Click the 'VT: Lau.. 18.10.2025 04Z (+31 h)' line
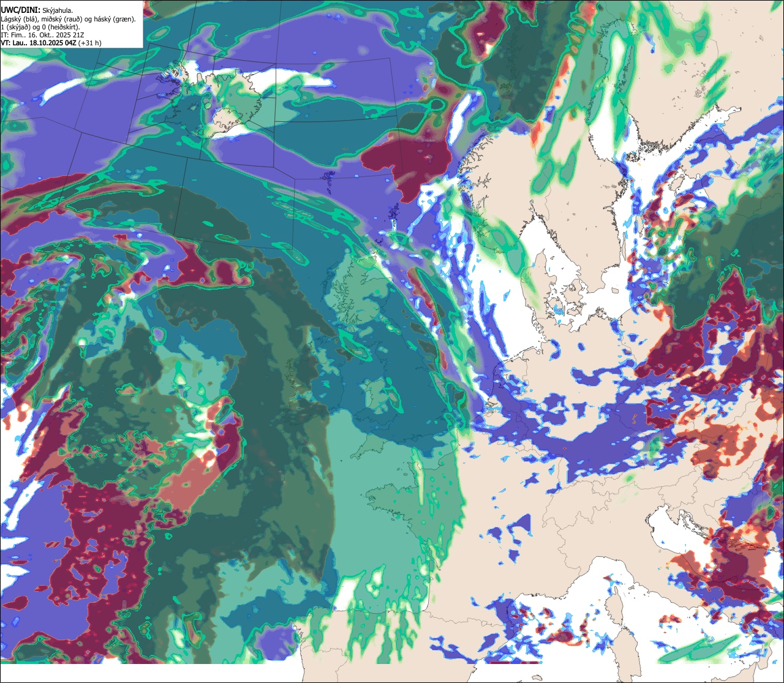The image size is (784, 683). coord(51,43)
